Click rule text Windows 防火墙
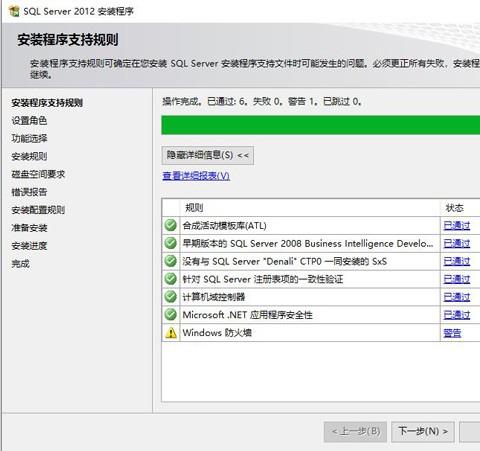Image resolution: width=480 pixels, height=451 pixels. [217, 333]
